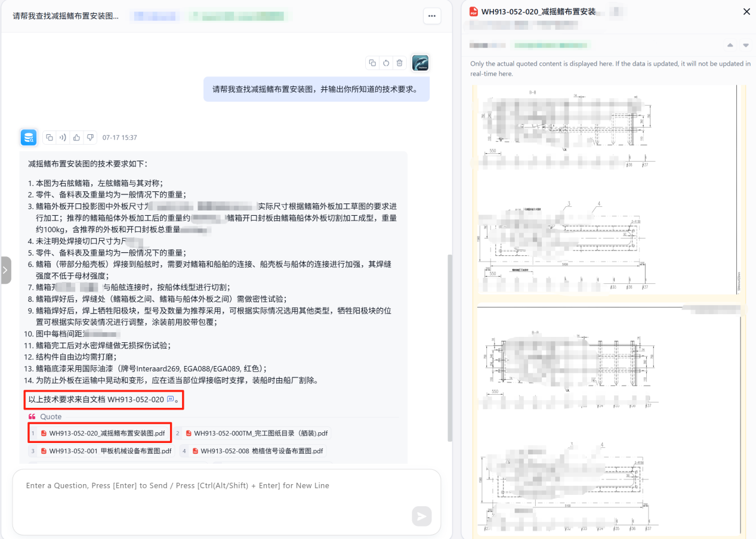This screenshot has width=756, height=539.
Task: Like the answer with thumbs up
Action: click(x=76, y=138)
